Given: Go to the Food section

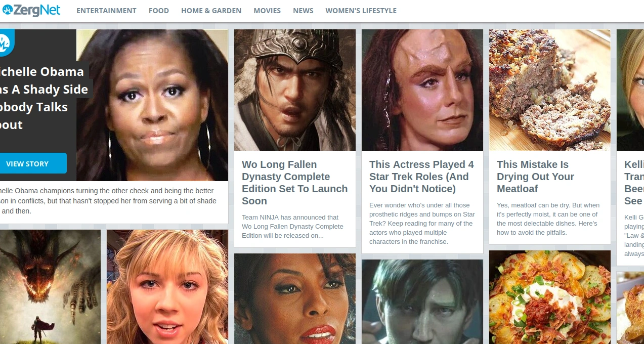Looking at the screenshot, I should point(159,11).
